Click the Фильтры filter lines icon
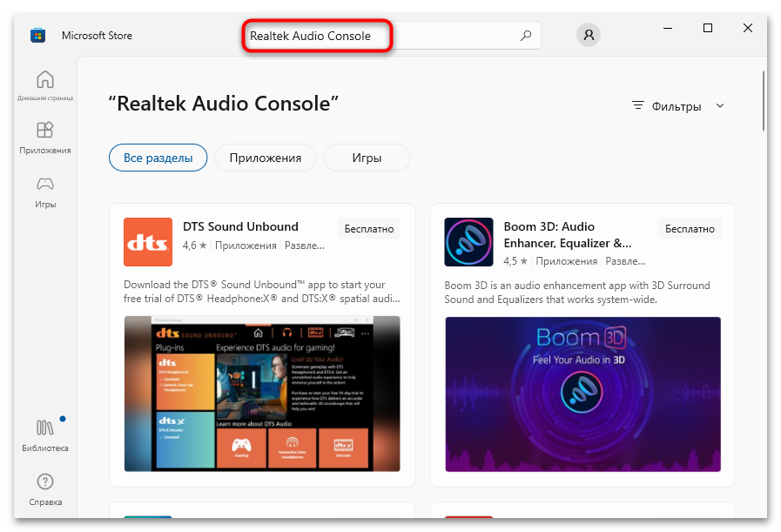Screen dimensions: 781x532 (x=638, y=105)
